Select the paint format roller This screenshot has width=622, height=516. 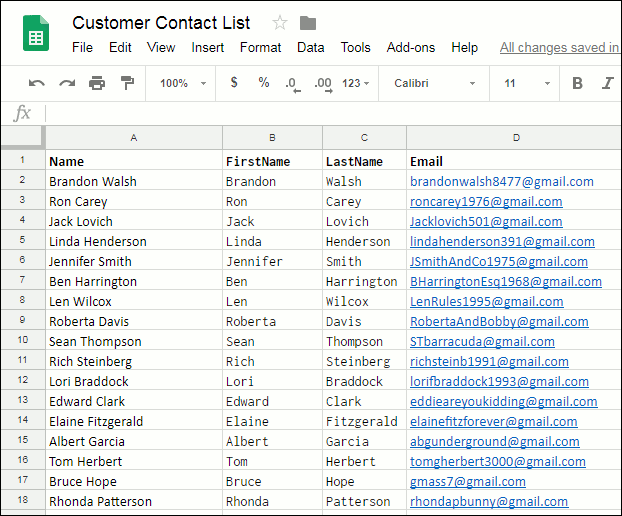pos(127,83)
